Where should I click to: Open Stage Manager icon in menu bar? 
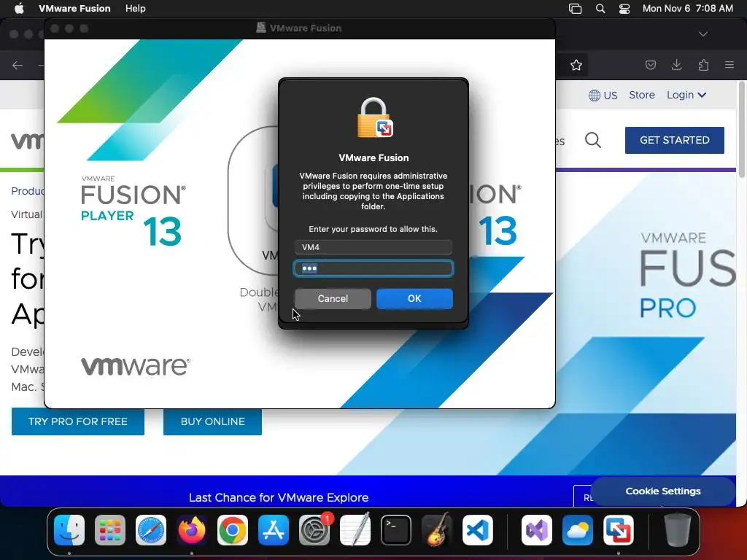(x=575, y=9)
